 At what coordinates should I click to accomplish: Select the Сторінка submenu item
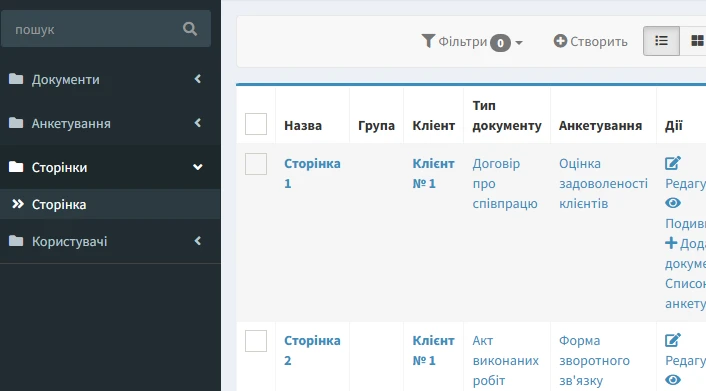(x=110, y=204)
